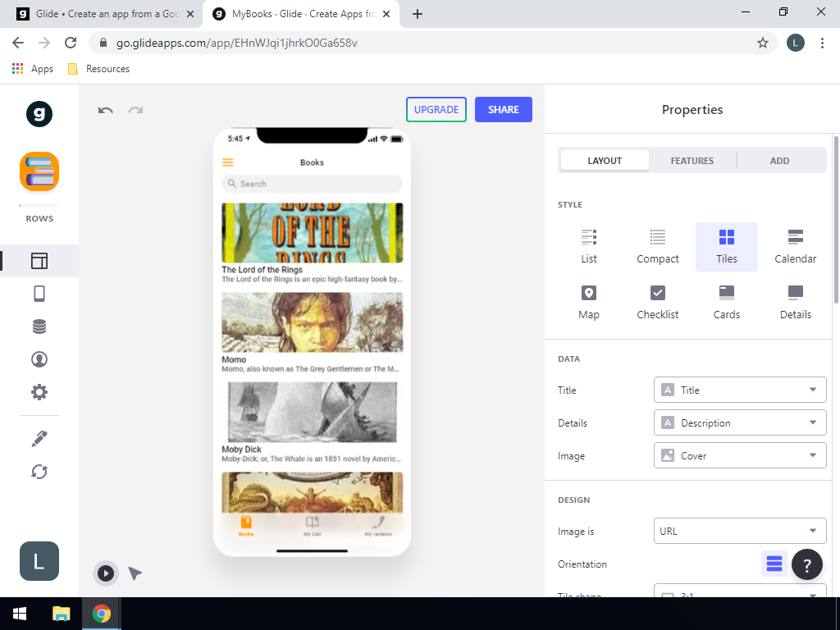Open the help question mark button

tap(807, 564)
